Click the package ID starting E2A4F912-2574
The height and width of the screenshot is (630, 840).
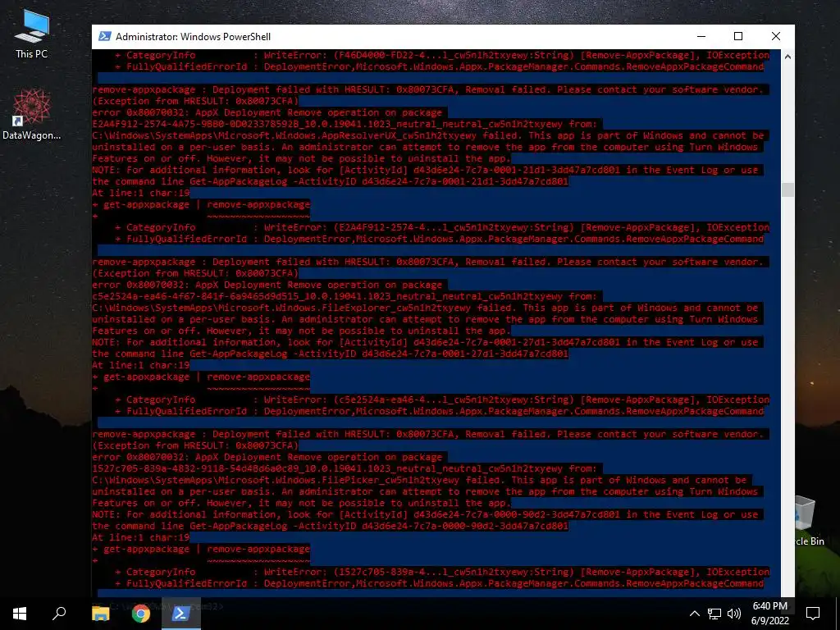327,125
